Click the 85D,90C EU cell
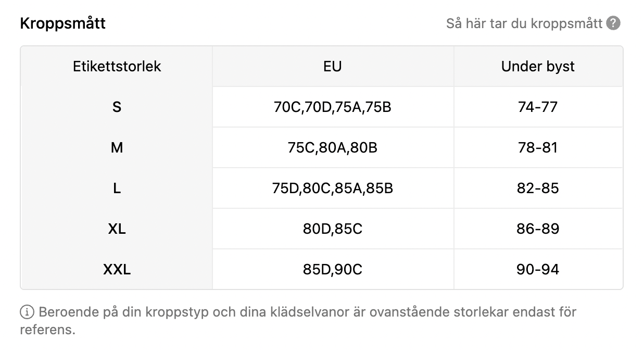This screenshot has height=353, width=644. (333, 269)
